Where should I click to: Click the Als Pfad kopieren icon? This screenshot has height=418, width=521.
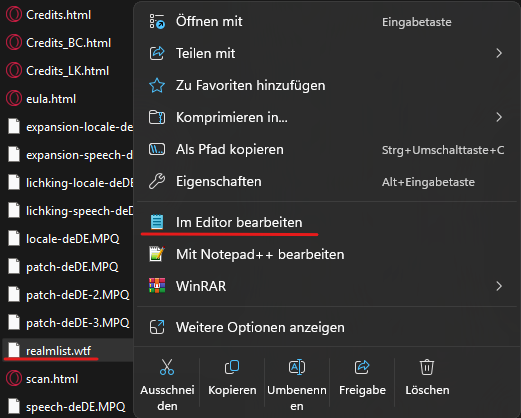(x=157, y=149)
